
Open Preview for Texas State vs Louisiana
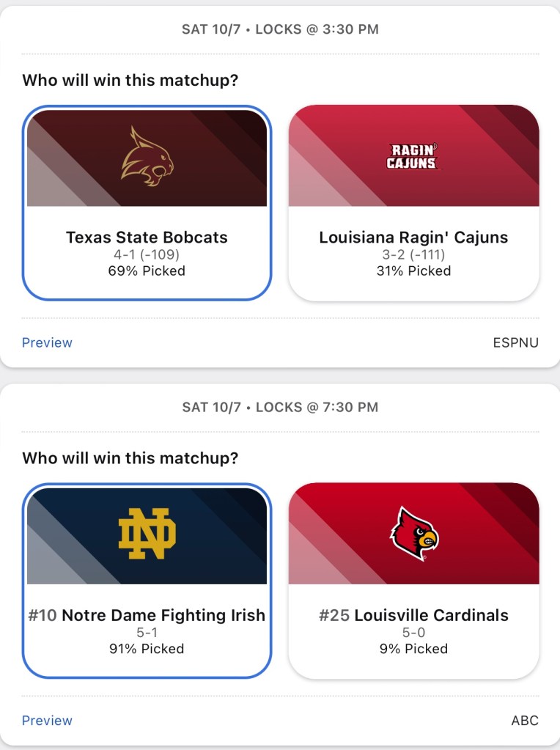pos(47,342)
